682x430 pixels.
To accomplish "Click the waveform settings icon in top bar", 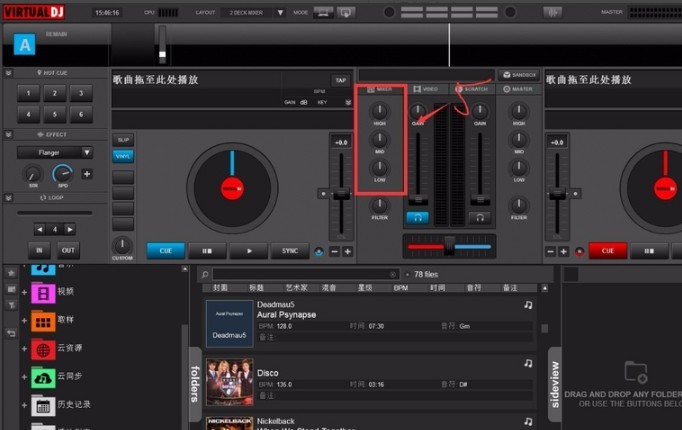I will [x=552, y=13].
